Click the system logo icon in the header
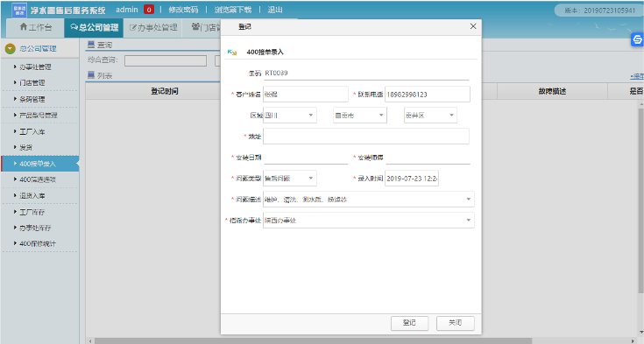The height and width of the screenshot is (344, 644). pos(19,10)
